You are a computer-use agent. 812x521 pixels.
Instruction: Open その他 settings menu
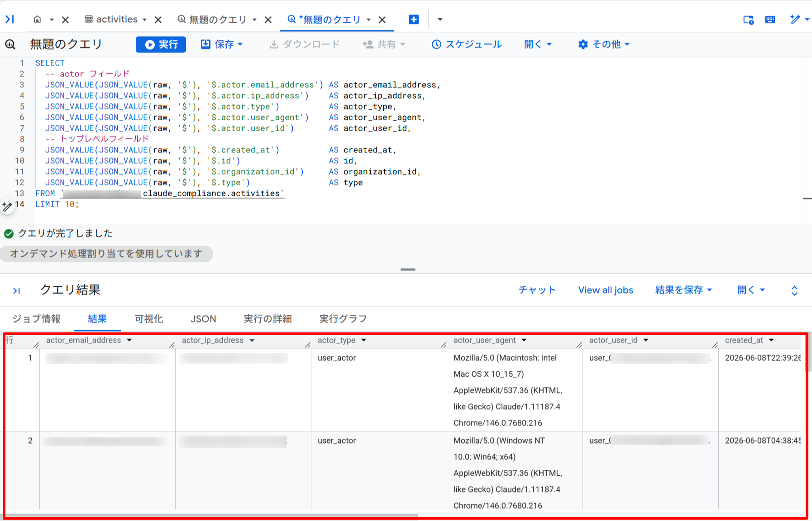(604, 44)
